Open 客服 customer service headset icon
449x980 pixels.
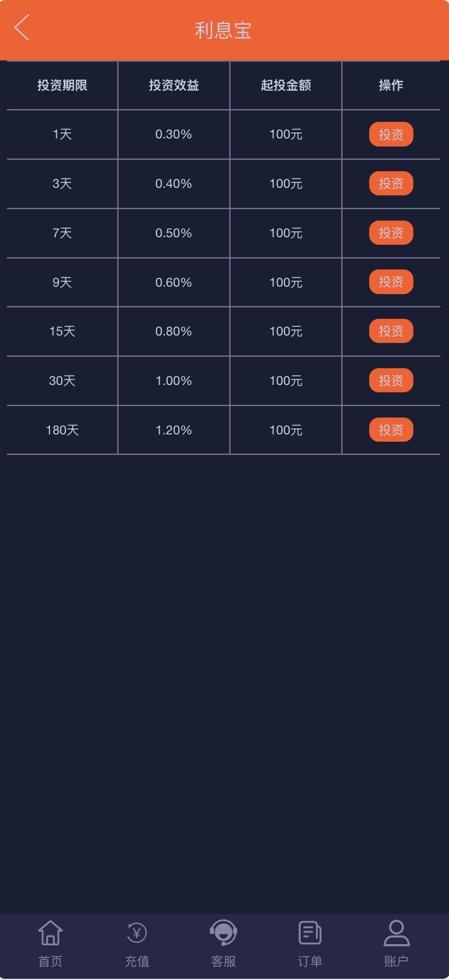[x=223, y=933]
